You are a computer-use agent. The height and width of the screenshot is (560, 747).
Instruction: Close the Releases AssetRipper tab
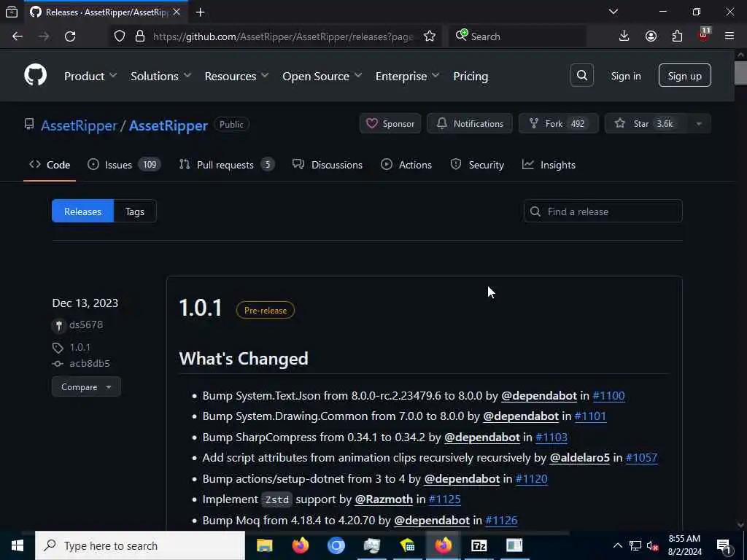(x=177, y=12)
